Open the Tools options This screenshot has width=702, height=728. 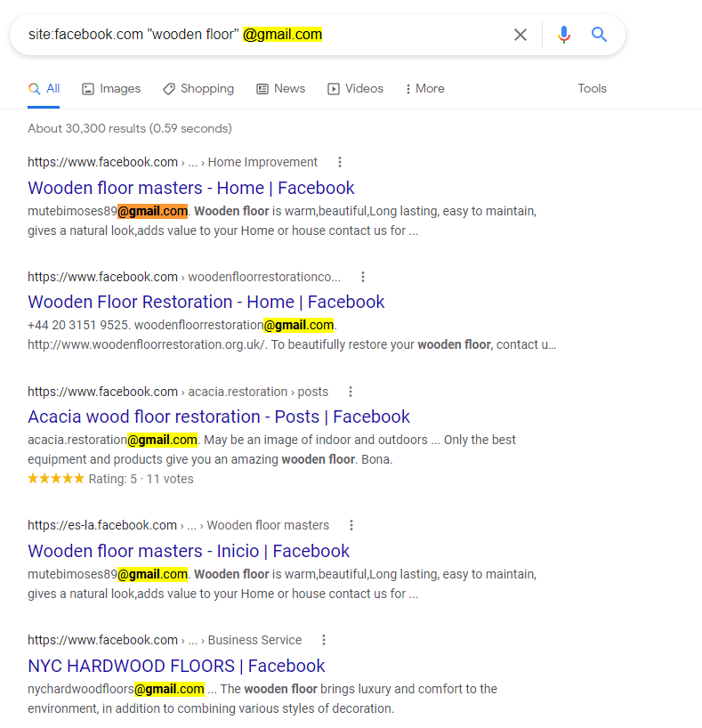[592, 89]
